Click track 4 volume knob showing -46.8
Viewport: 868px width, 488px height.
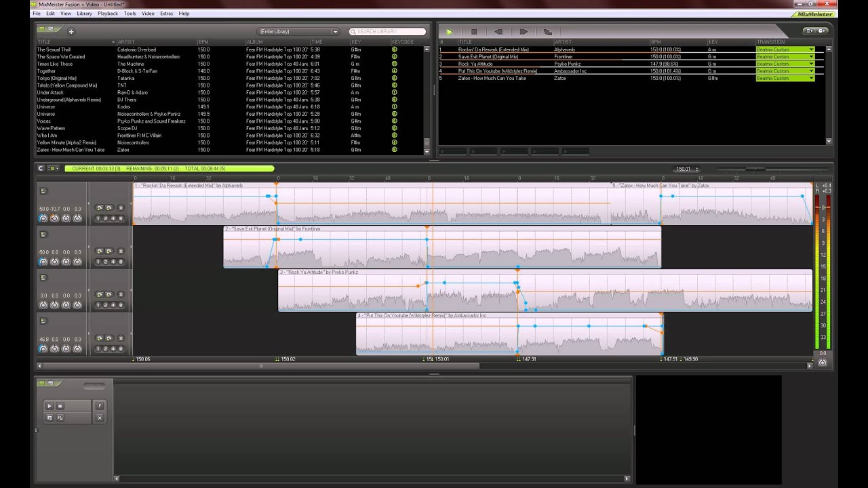tap(43, 348)
